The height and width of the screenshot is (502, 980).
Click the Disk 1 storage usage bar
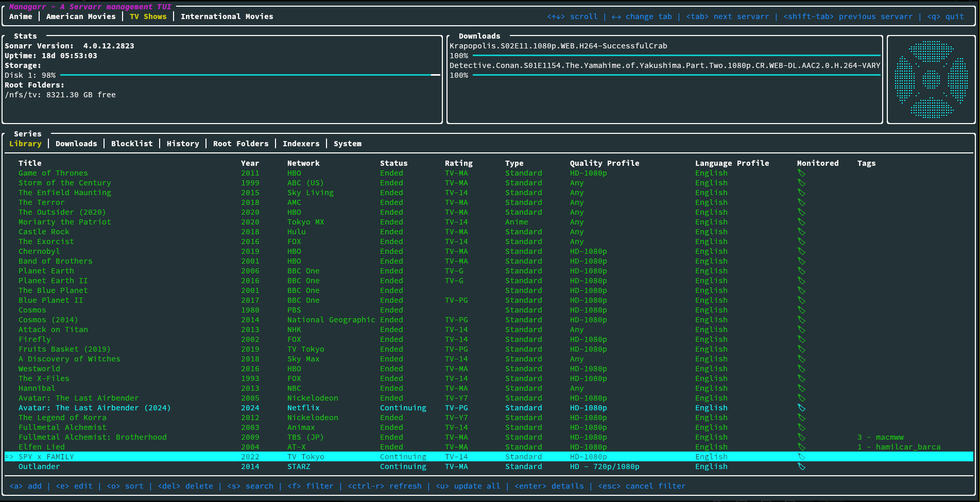click(x=250, y=75)
